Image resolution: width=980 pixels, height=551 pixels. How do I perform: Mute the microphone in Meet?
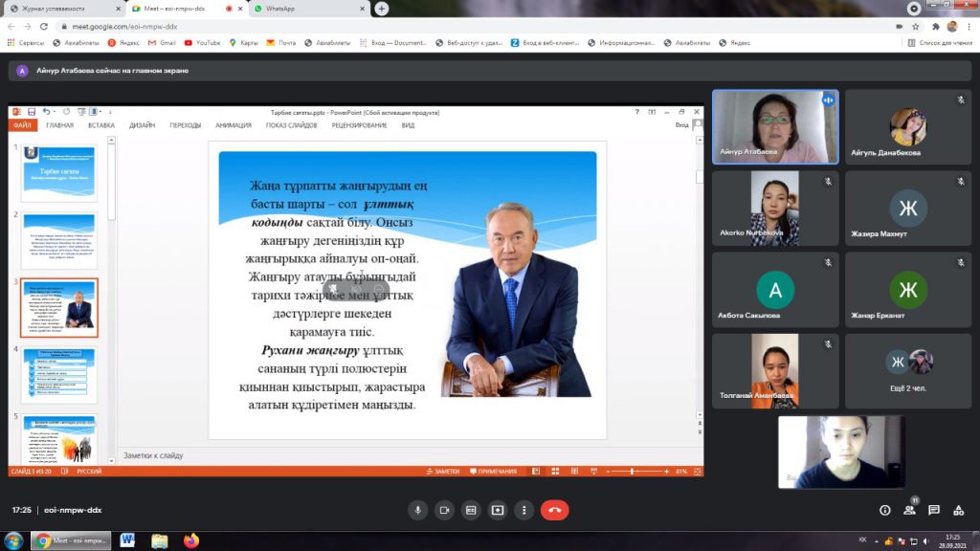pyautogui.click(x=416, y=511)
